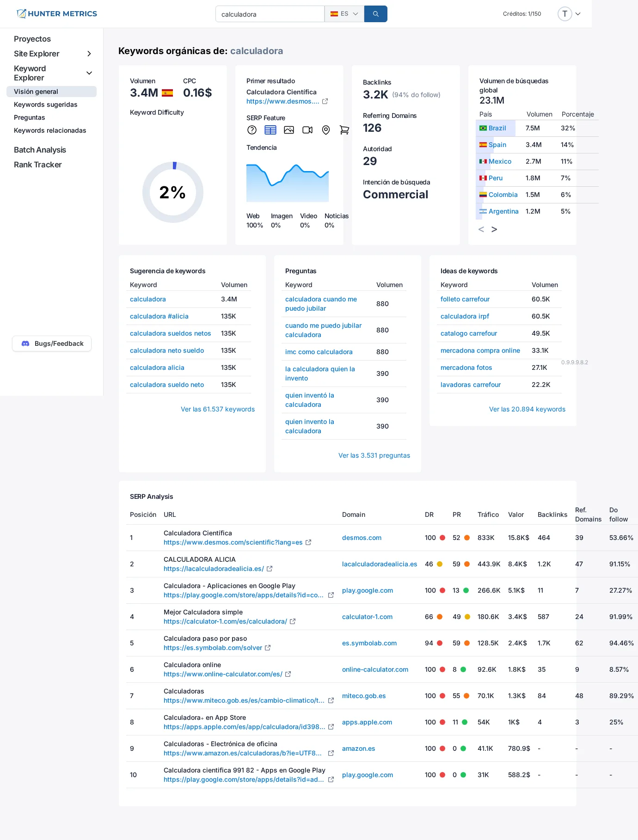Click Ver las 3.531 preguntas link
The height and width of the screenshot is (840, 638).
374,455
